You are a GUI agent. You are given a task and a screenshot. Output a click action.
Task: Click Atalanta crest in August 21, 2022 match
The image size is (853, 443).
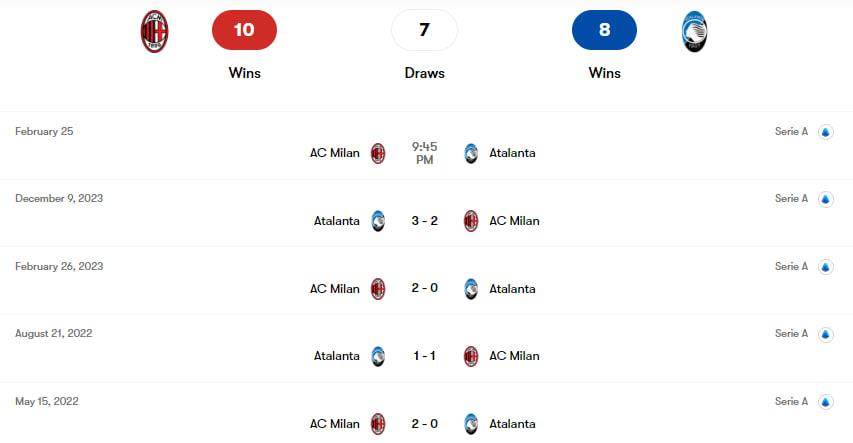pyautogui.click(x=378, y=356)
